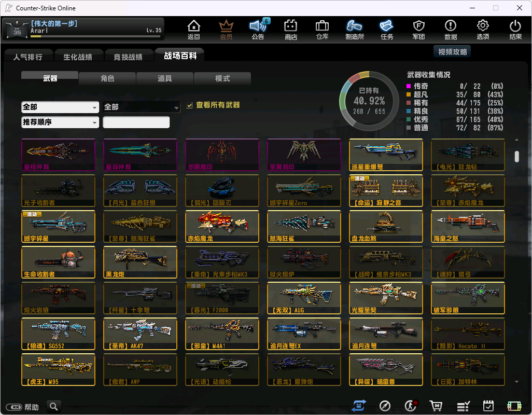Viewport: 532px width, 415px height.
Task: Select the 巡星重爆弩 weapon card
Action: pos(386,155)
